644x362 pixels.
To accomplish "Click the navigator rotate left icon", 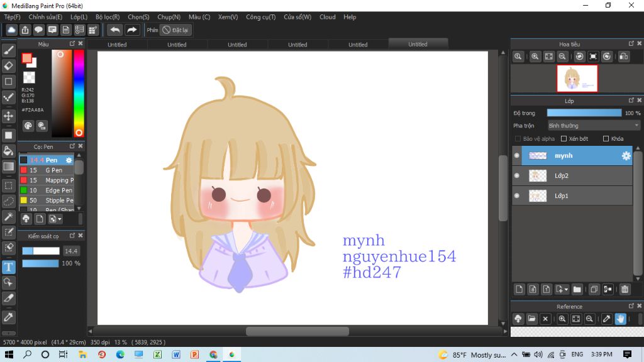I will (579, 57).
